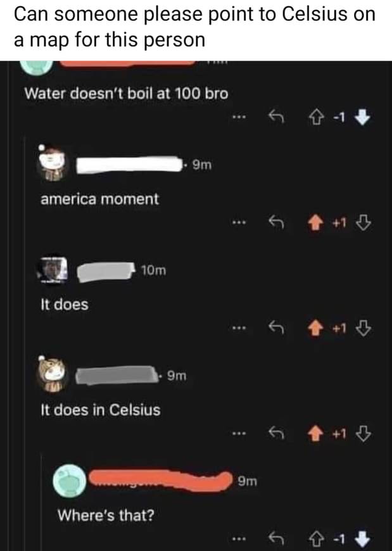Open more options for "Where's that?" comment
This screenshot has width=392, height=551.
pos(239,538)
